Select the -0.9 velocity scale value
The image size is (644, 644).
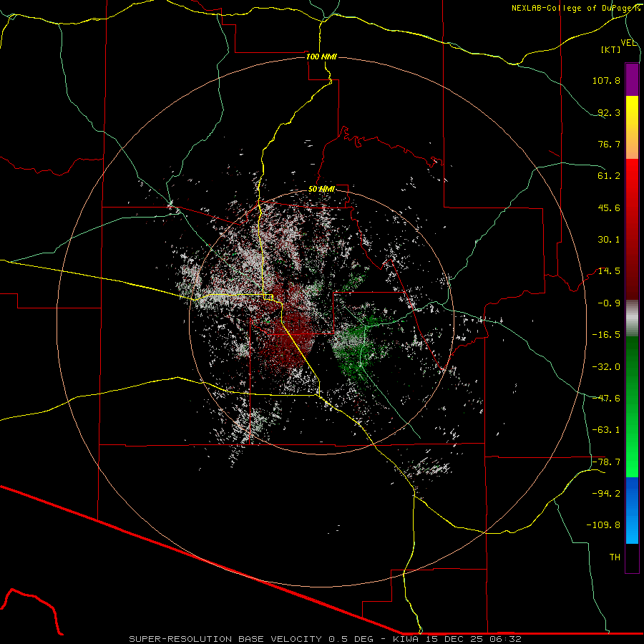[609, 303]
